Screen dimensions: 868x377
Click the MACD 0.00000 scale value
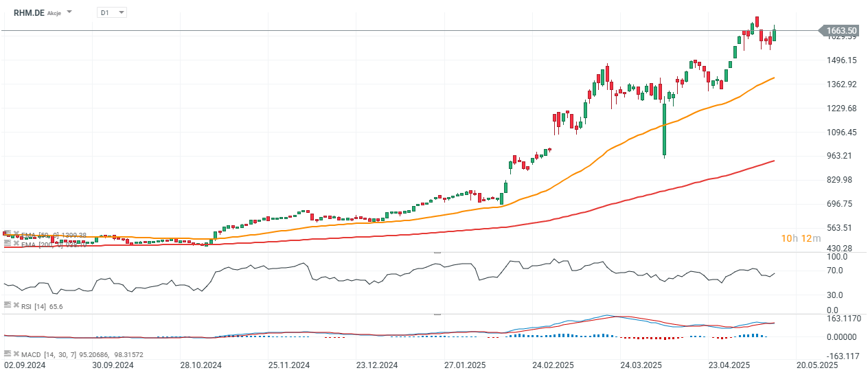click(x=843, y=337)
